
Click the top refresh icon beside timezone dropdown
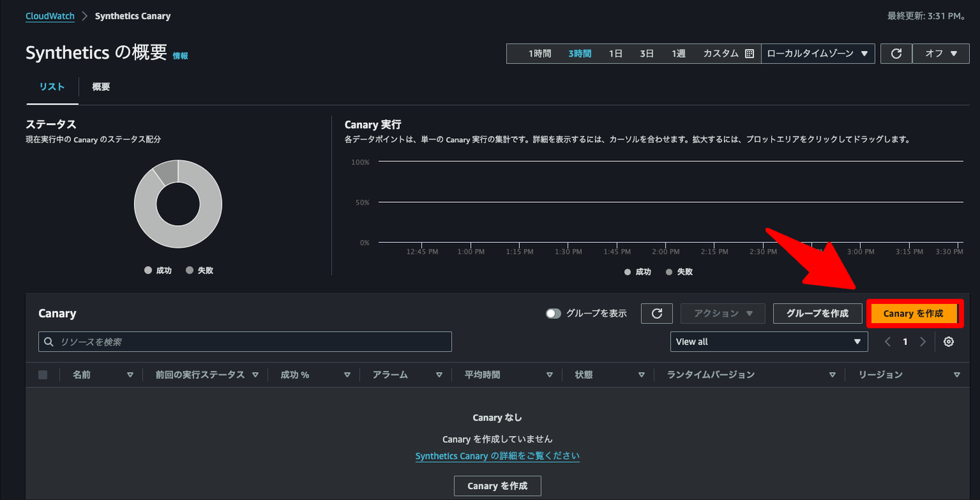[x=896, y=54]
